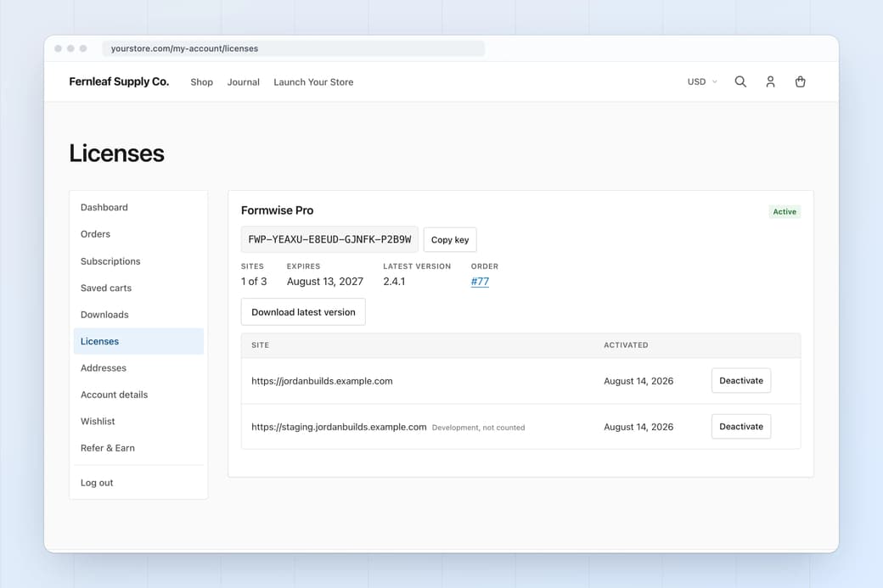Viewport: 883px width, 588px height.
Task: Open the shopping bag cart icon
Action: click(x=800, y=81)
